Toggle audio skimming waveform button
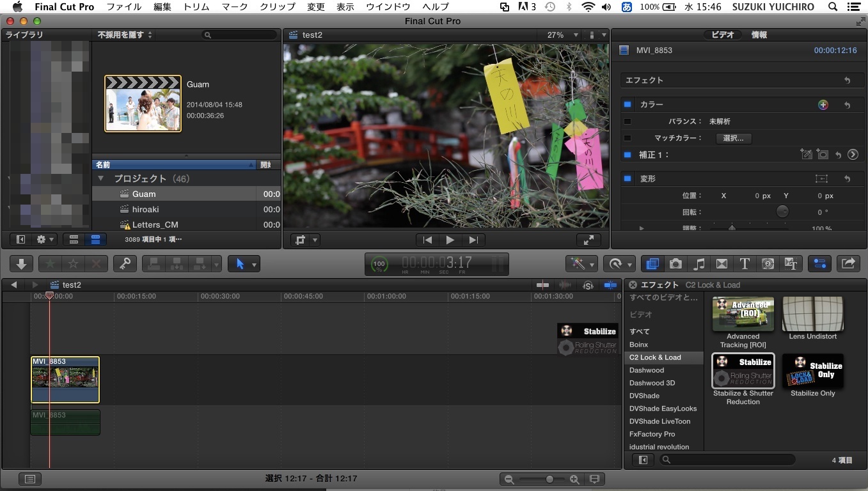Screen dimensions: 868x491 pos(565,285)
